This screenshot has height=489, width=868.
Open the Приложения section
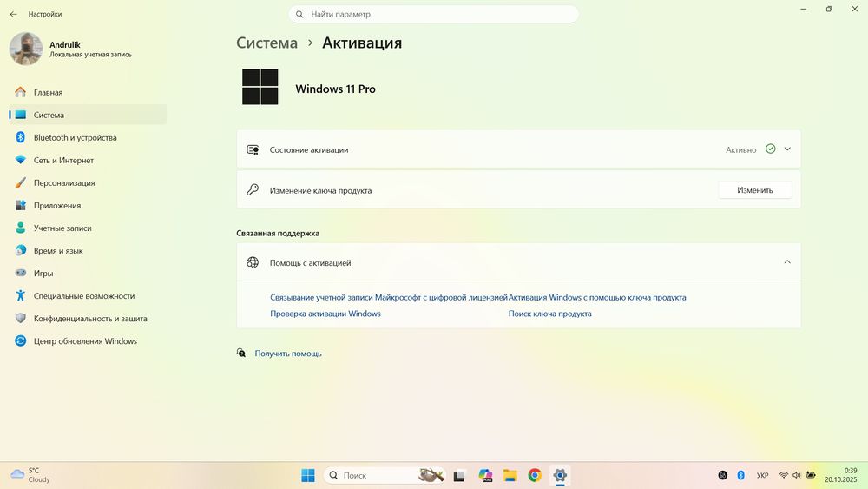(88, 206)
